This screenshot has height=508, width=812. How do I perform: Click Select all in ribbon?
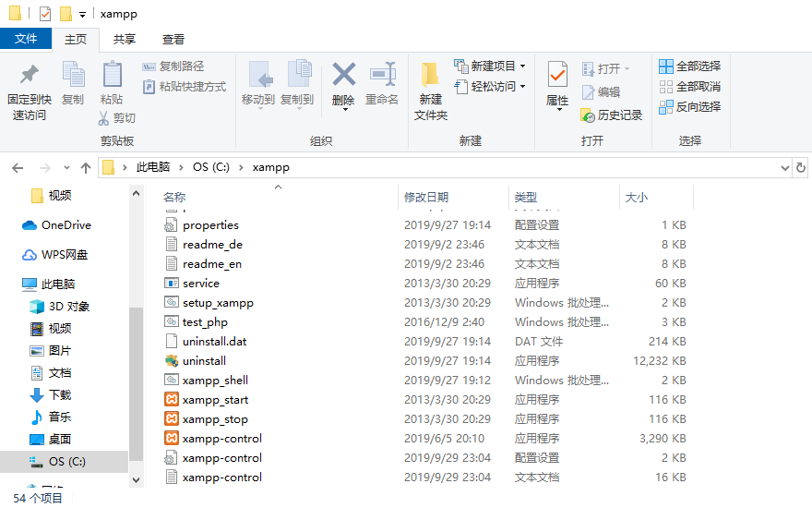tap(690, 67)
